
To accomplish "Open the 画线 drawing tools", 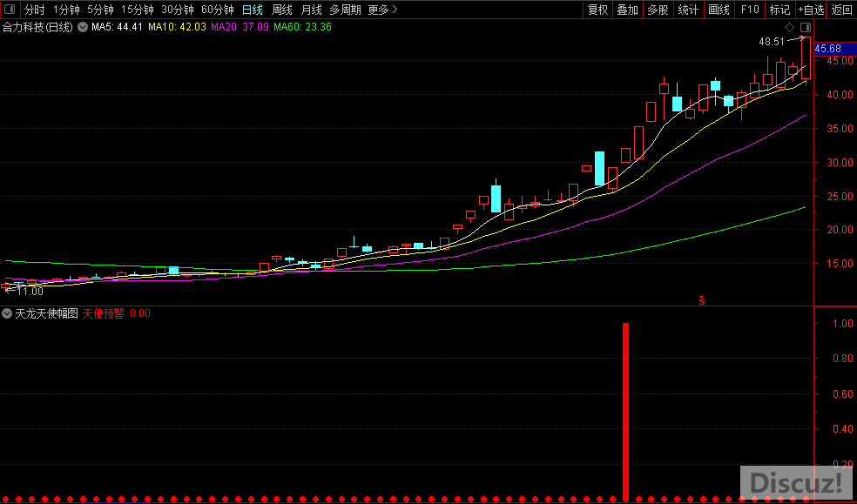I will click(719, 10).
